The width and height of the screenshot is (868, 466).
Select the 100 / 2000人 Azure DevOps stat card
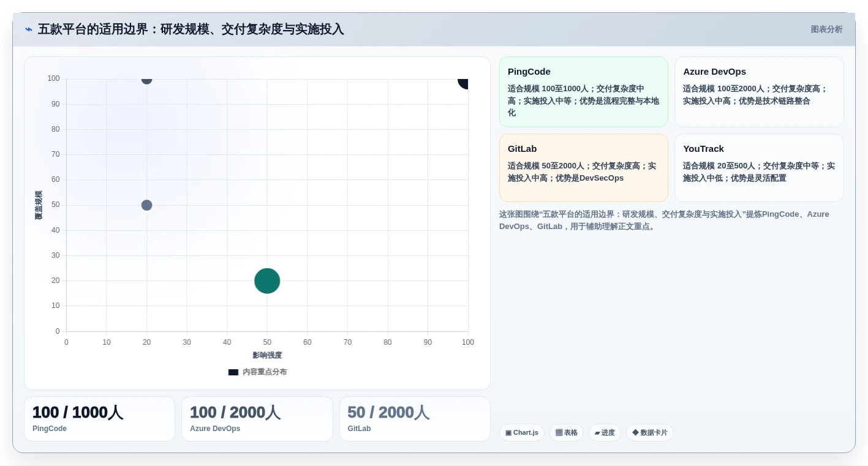[257, 419]
